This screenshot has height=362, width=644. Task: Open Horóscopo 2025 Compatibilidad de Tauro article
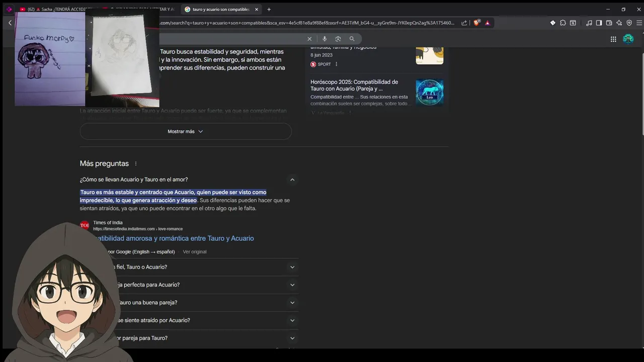click(354, 85)
